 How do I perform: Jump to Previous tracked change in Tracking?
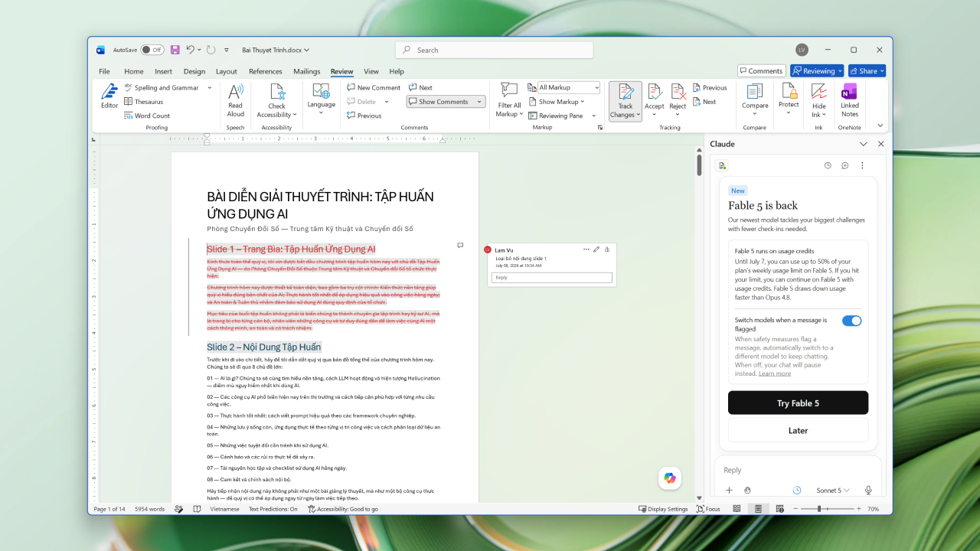[x=710, y=88]
